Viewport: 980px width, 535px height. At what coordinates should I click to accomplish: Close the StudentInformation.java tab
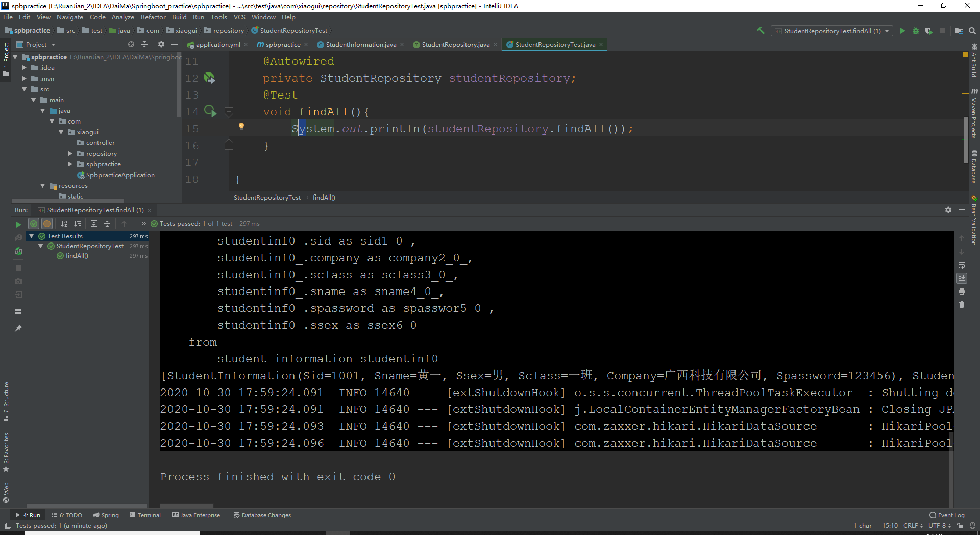click(402, 45)
